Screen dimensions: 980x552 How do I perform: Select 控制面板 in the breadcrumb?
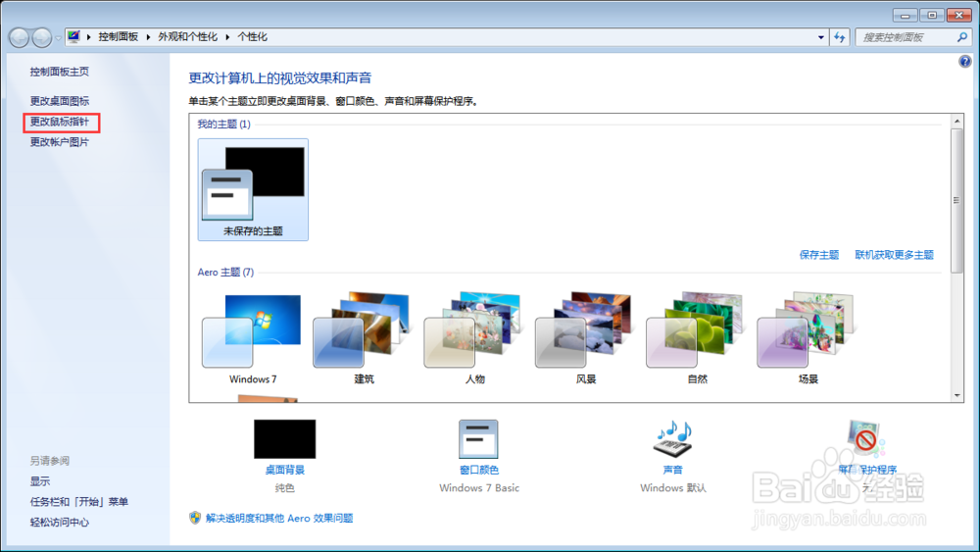point(119,37)
